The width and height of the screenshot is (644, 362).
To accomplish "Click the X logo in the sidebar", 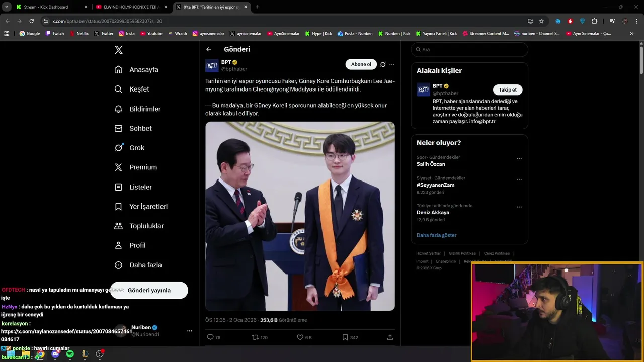I will [x=119, y=50].
